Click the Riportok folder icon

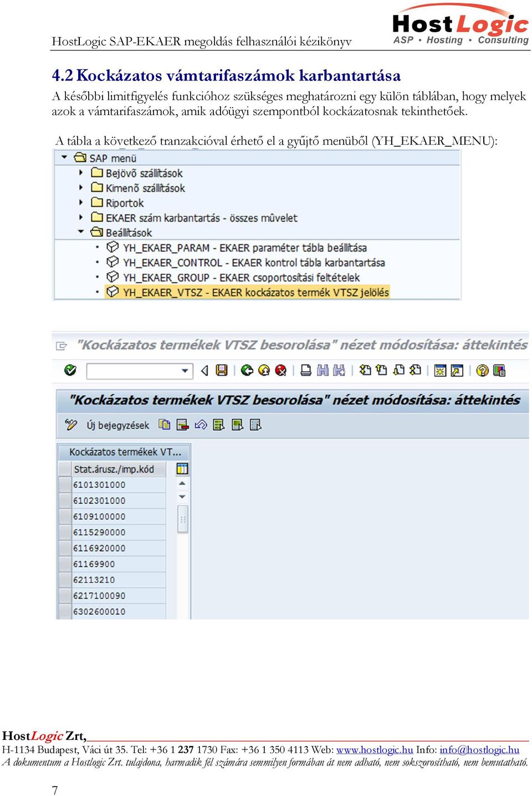coord(97,202)
